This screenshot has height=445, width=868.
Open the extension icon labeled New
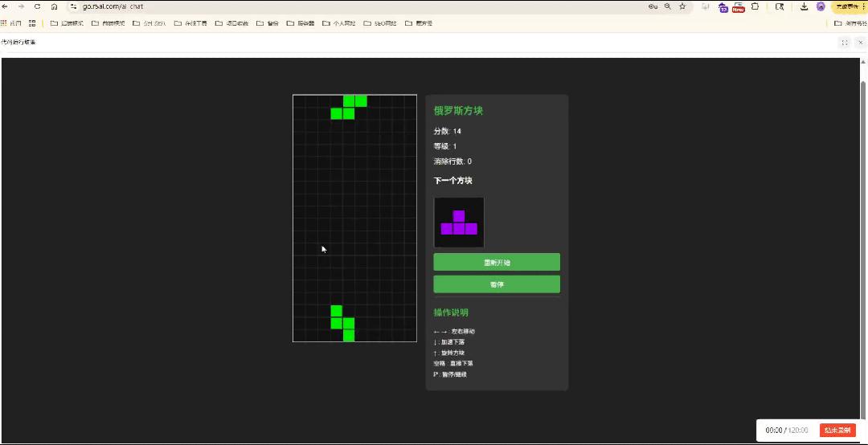739,7
